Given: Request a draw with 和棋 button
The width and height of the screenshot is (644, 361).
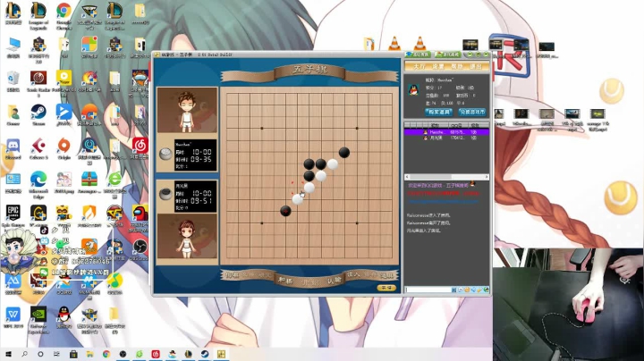Looking at the screenshot, I should tap(285, 281).
